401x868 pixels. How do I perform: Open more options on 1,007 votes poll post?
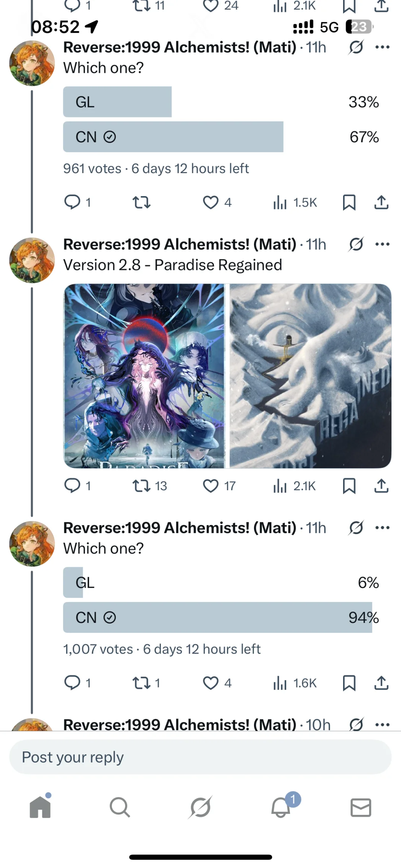click(x=382, y=528)
